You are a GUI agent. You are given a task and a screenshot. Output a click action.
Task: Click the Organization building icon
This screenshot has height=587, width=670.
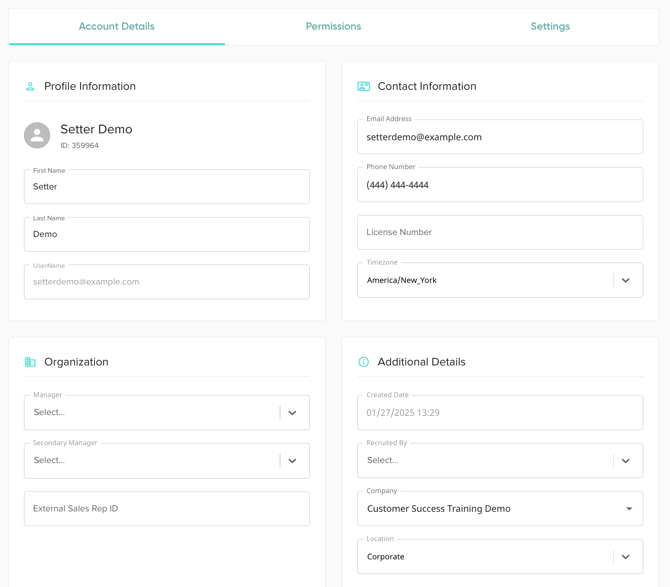(30, 362)
